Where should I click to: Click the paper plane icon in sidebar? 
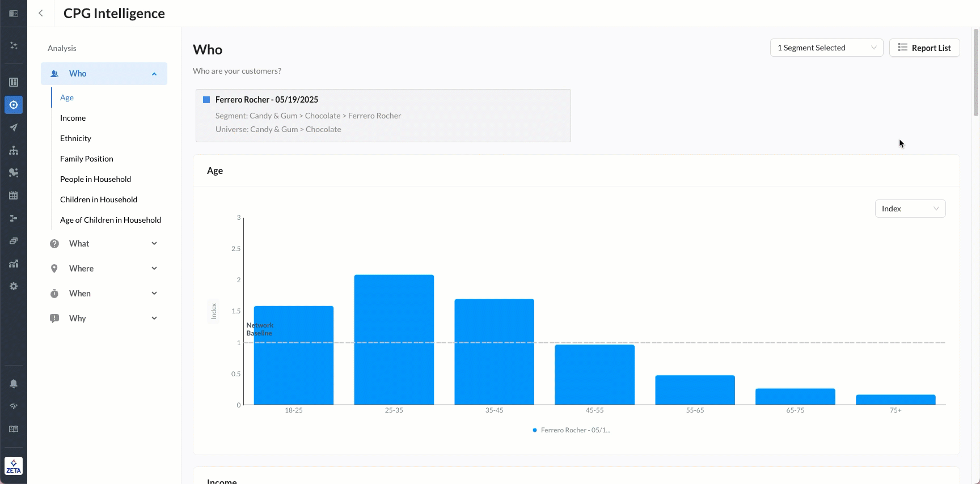(14, 128)
